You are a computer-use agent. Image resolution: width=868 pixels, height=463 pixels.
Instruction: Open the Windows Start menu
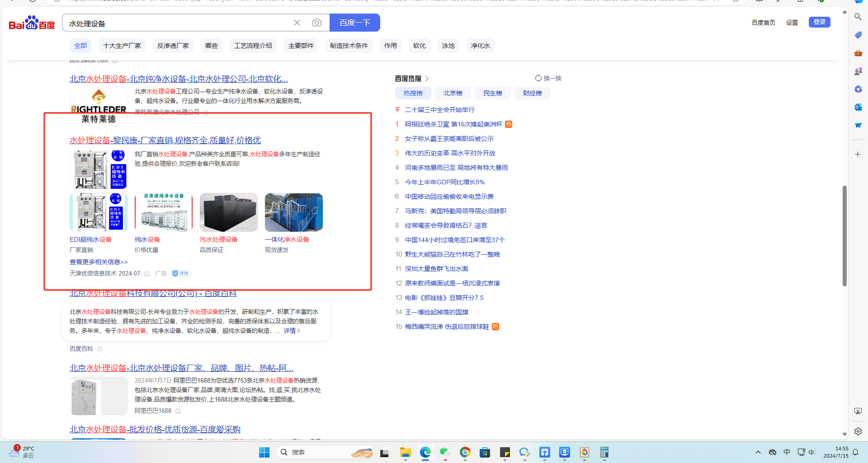(264, 452)
